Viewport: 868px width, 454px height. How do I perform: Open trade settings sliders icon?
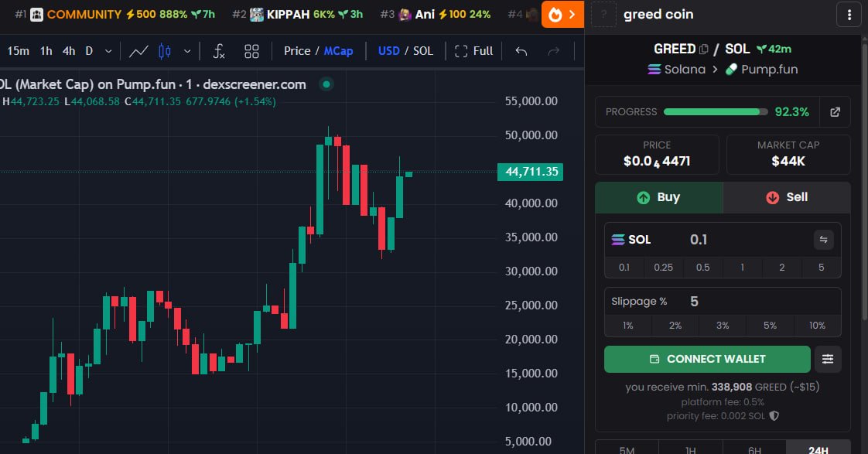point(828,360)
